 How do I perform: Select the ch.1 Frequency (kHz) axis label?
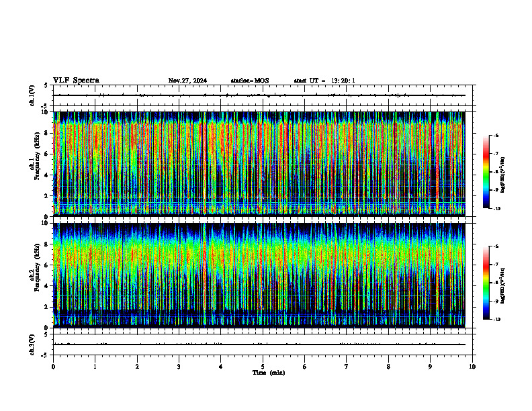pos(34,156)
